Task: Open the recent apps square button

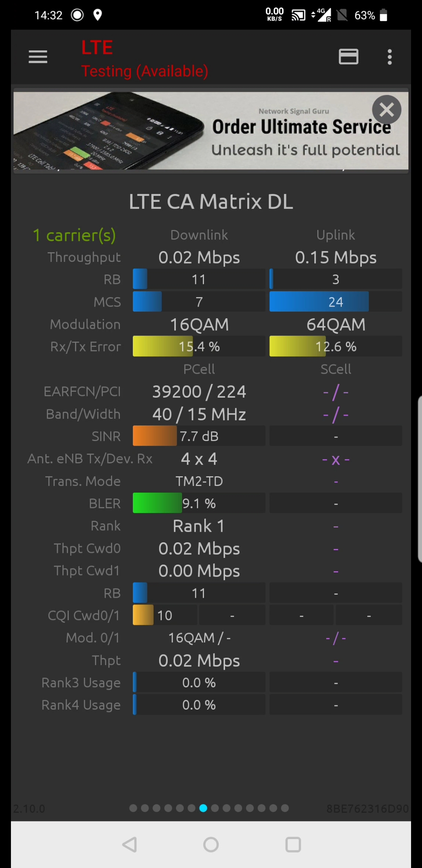Action: (293, 845)
